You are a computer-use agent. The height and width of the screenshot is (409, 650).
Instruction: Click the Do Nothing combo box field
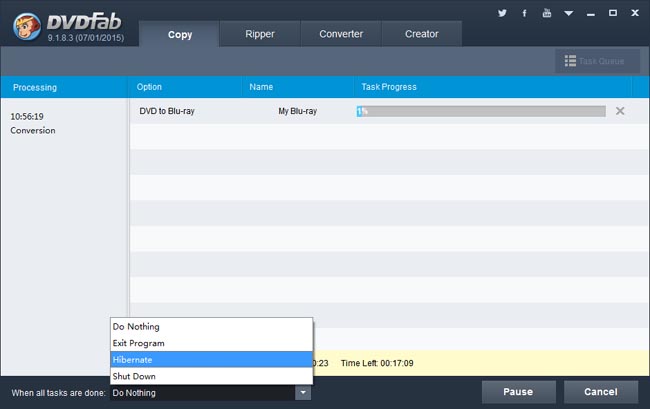tap(203, 393)
